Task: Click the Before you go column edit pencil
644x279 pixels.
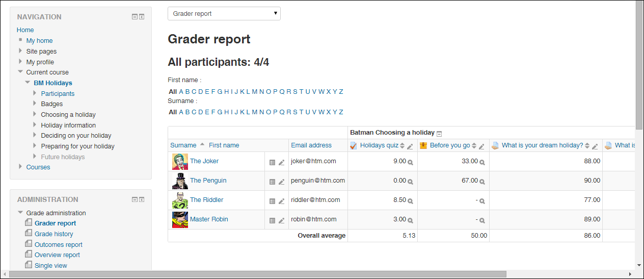Action: click(x=481, y=146)
